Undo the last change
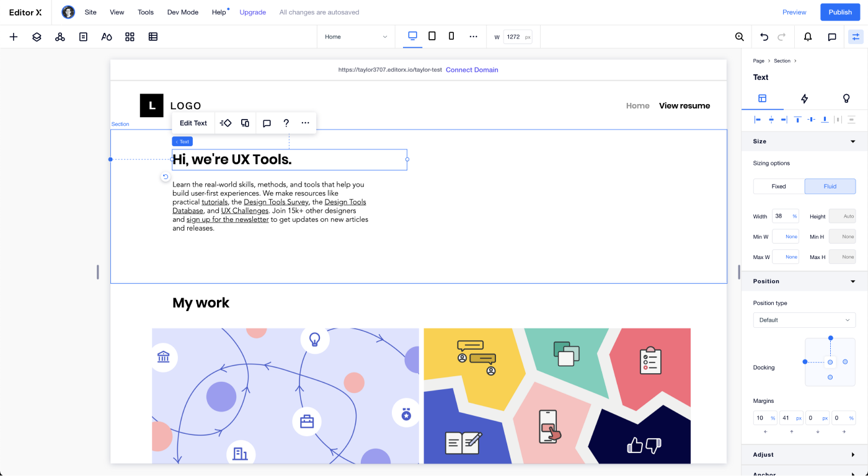Image resolution: width=868 pixels, height=476 pixels. coord(764,37)
